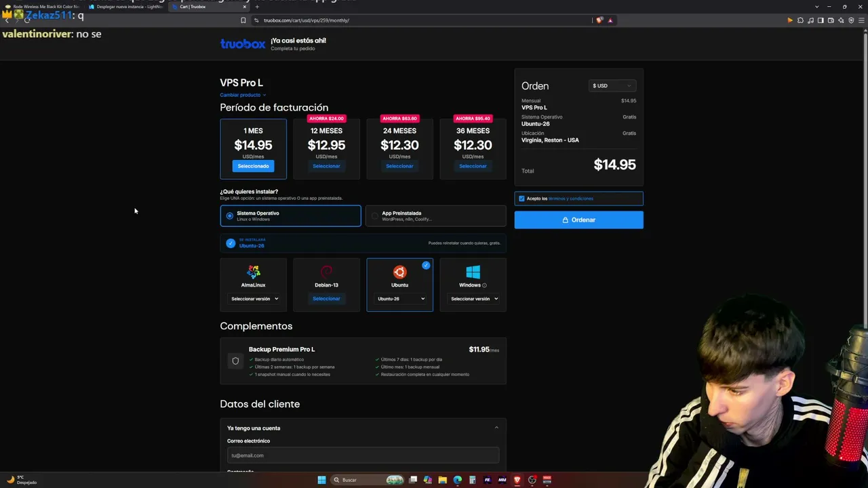Click the Ordenar button
868x488 pixels.
click(578, 220)
